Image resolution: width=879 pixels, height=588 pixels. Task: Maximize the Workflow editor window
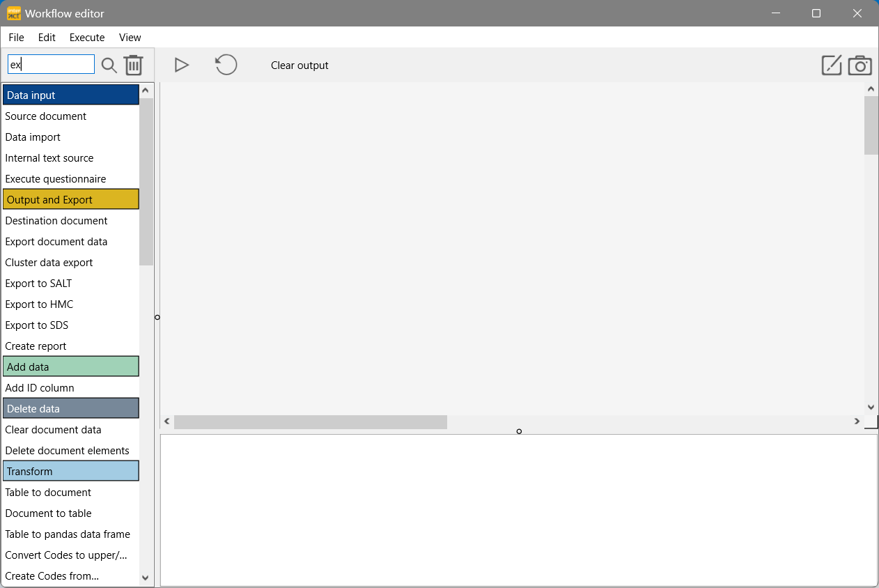[x=816, y=13]
